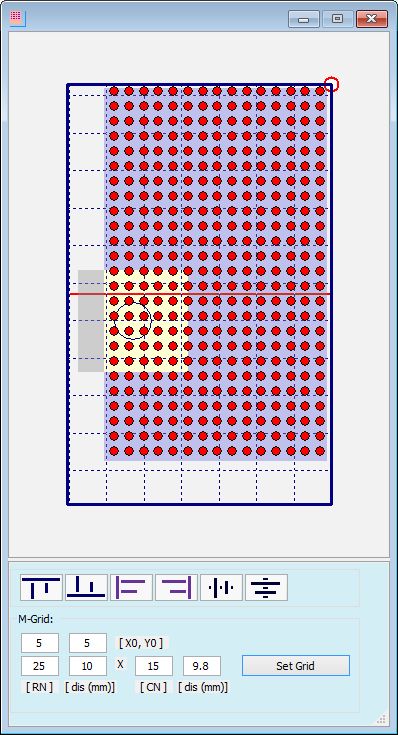The height and width of the screenshot is (735, 398).
Task: Select the CN field showing 15
Action: (154, 666)
